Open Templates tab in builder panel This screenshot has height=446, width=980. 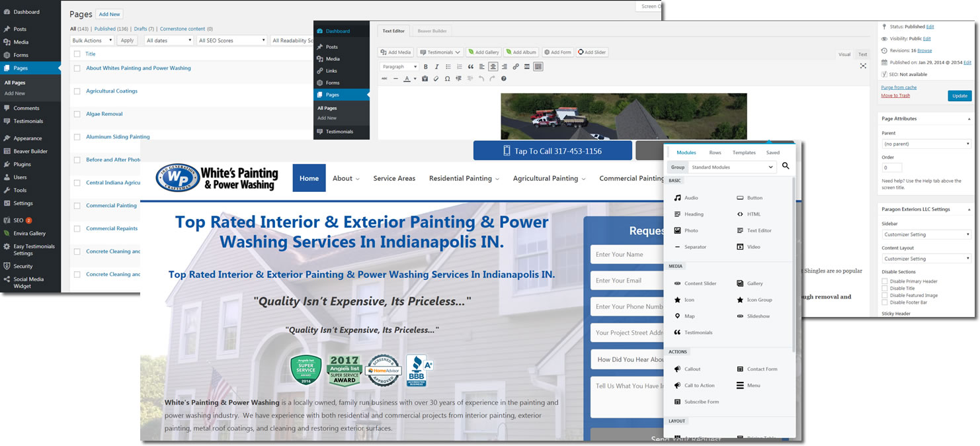click(744, 152)
